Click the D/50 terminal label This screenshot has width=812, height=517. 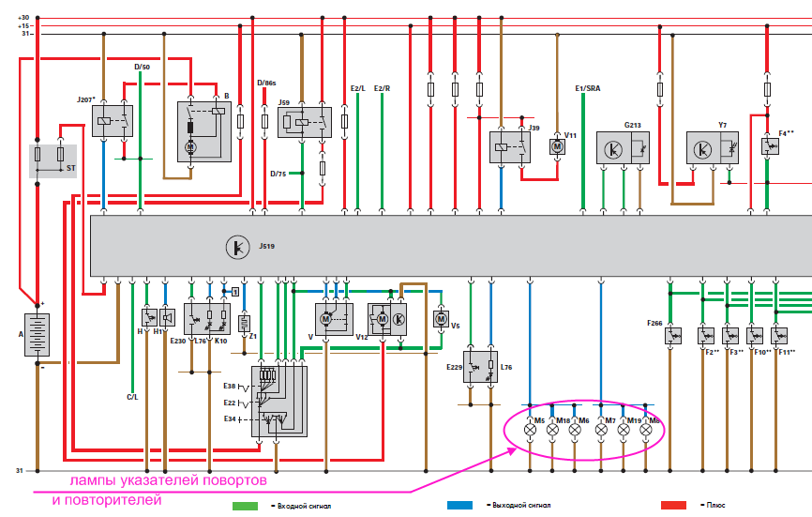pos(142,67)
